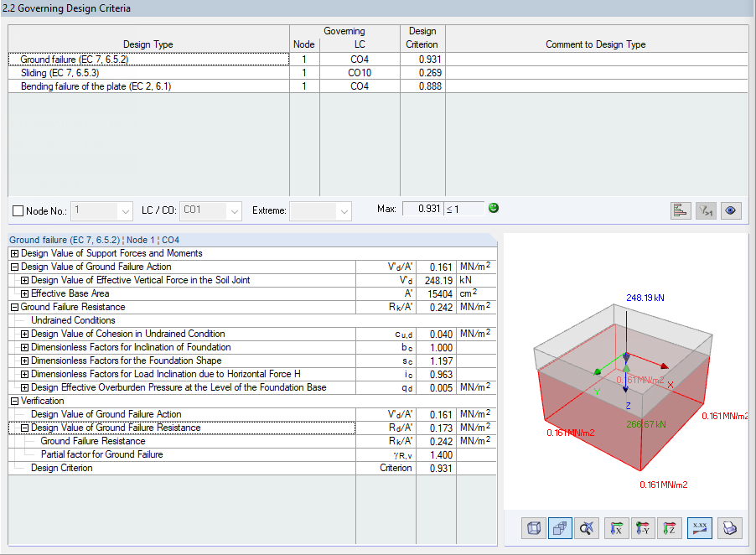This screenshot has height=555, width=756.
Task: Click the Max 0.931 value field
Action: point(422,209)
